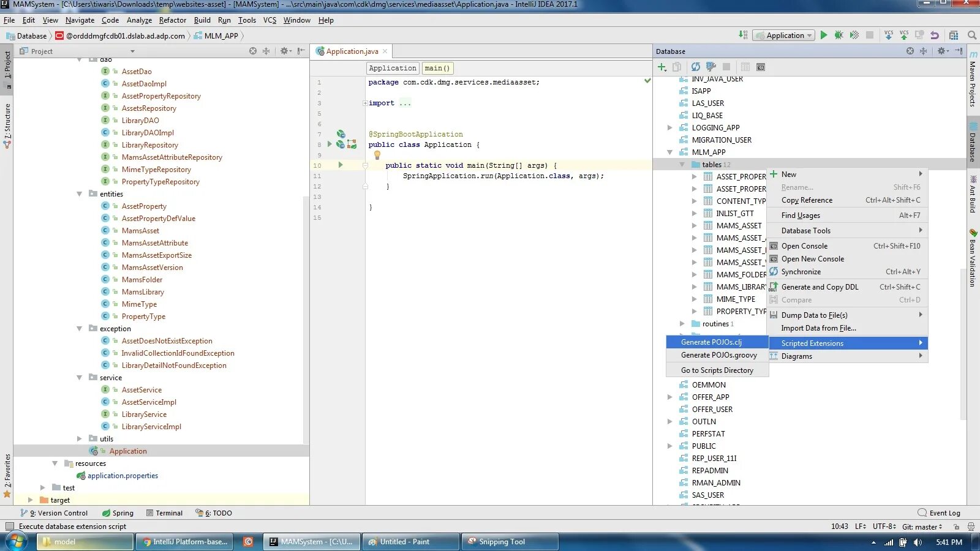The image size is (980, 551).
Task: Update project from VCS
Action: (x=889, y=36)
